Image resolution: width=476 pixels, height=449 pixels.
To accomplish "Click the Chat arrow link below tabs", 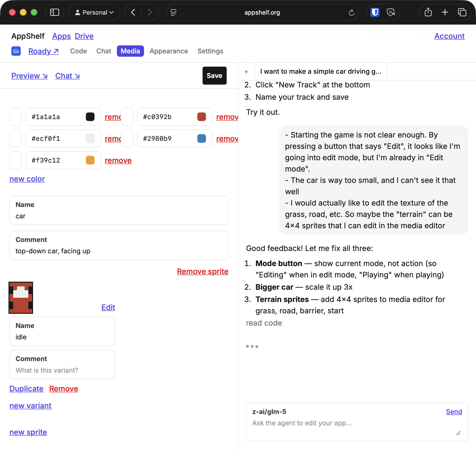I will (68, 76).
